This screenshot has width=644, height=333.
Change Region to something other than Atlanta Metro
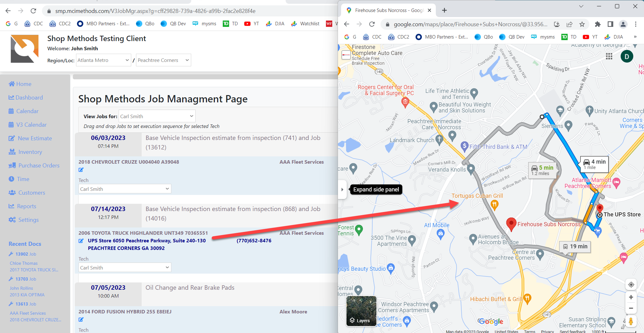coord(103,60)
